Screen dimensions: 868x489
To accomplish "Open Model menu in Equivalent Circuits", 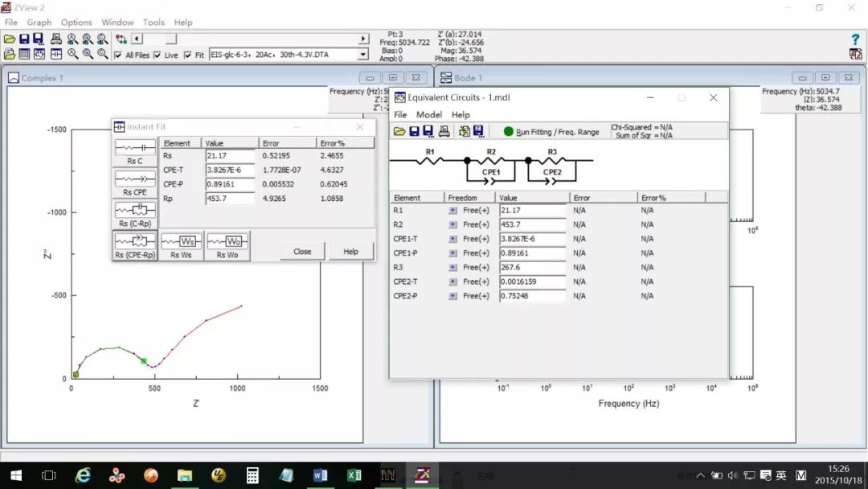I will (x=429, y=115).
